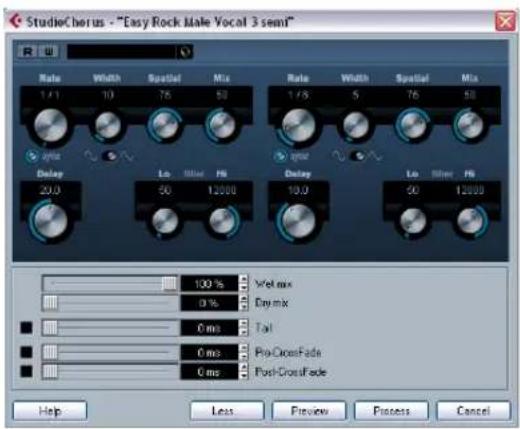Click the left section Mix knob
Screen dimensions: 520x429
pos(221,125)
